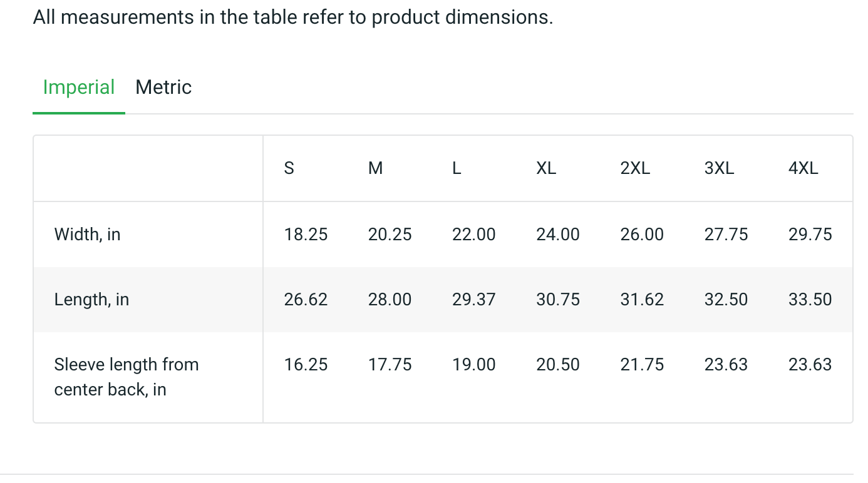Select the Imperial tab
This screenshot has height=483, width=868.
[x=79, y=87]
